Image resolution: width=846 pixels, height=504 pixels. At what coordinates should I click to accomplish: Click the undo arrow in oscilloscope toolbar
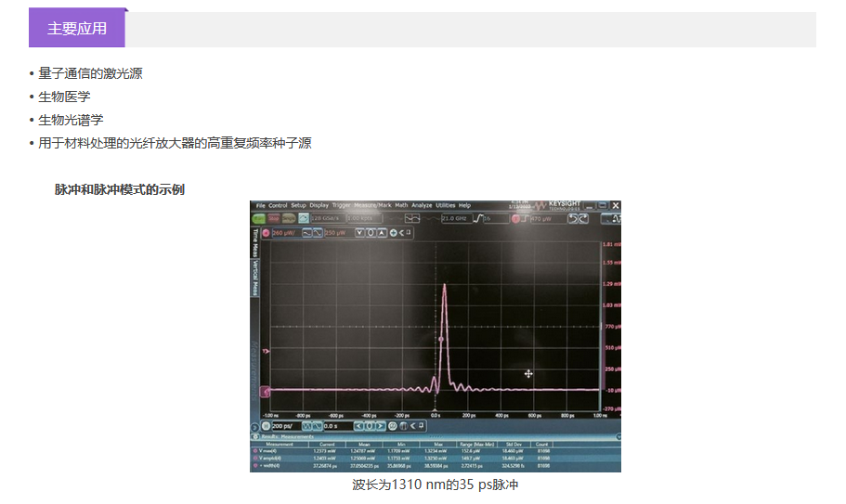point(574,218)
